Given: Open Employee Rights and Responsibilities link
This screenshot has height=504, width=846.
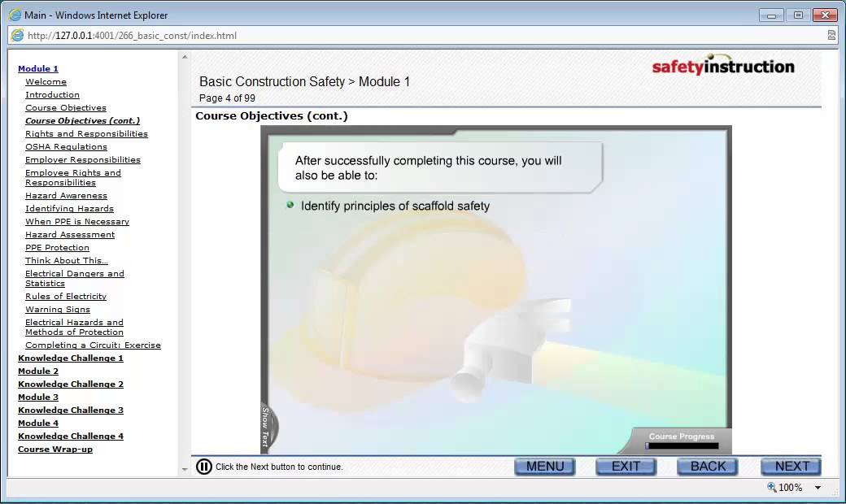Looking at the screenshot, I should (73, 177).
